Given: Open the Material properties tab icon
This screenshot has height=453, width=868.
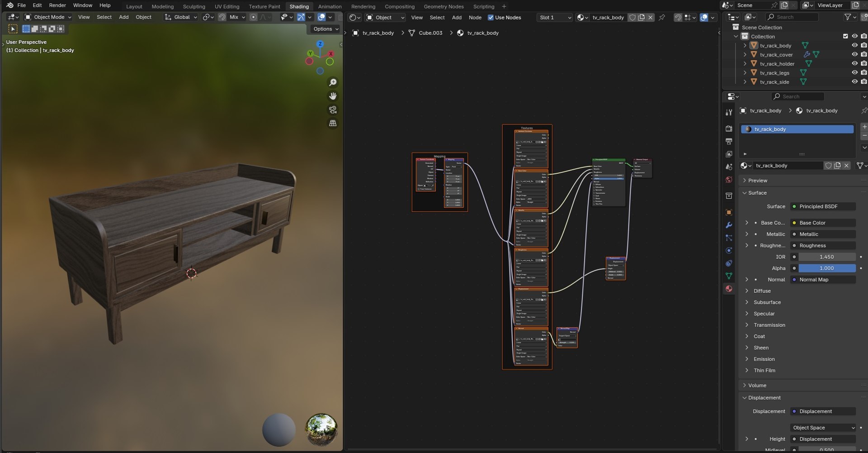Looking at the screenshot, I should [x=729, y=289].
